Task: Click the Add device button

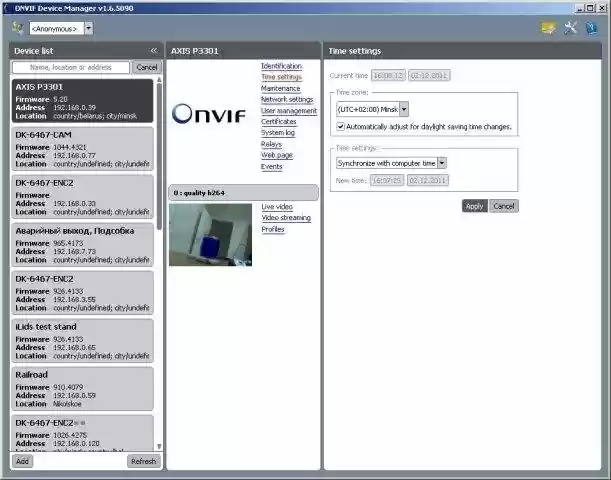Action: coord(22,461)
